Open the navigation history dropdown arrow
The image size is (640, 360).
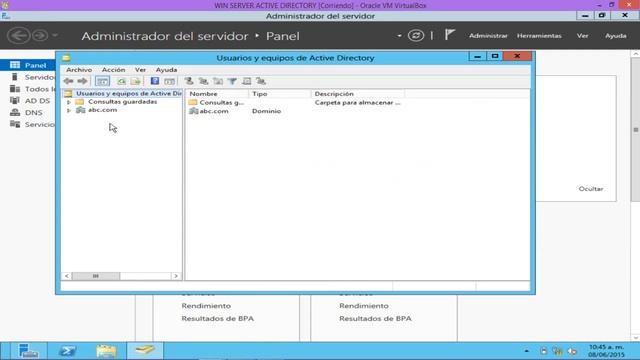point(55,36)
